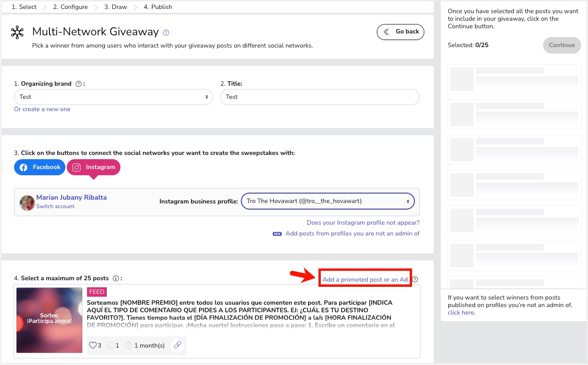Click help icon next to Add a promoted post
The image size is (588, 365).
pos(415,279)
